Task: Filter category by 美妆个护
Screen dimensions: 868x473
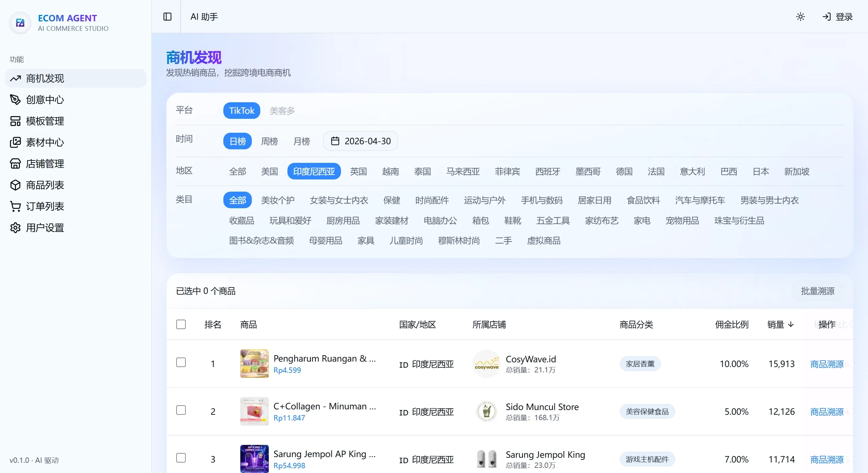Action: [278, 200]
